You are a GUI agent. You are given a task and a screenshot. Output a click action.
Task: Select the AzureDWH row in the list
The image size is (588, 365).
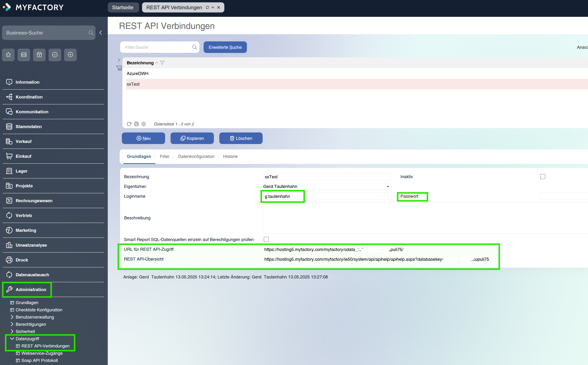[138, 73]
